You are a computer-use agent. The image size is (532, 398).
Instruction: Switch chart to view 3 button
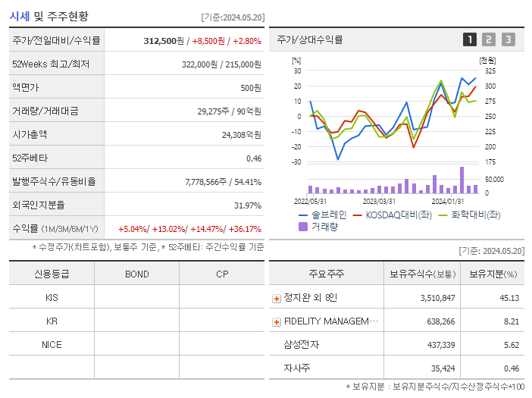click(x=509, y=39)
